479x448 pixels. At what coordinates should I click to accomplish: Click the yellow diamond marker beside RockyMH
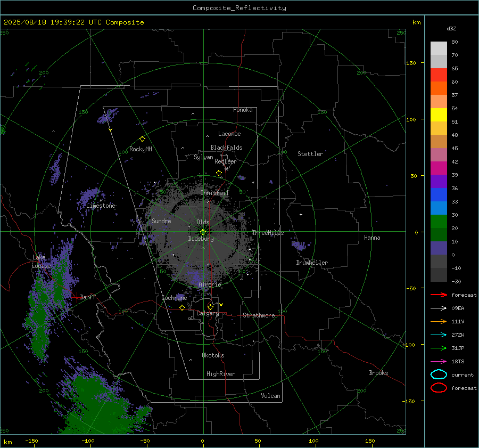pos(142,139)
